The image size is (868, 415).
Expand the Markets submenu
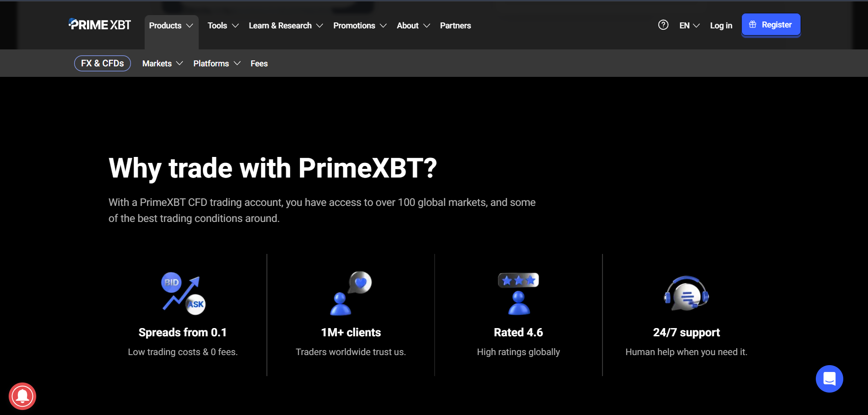[x=163, y=64]
